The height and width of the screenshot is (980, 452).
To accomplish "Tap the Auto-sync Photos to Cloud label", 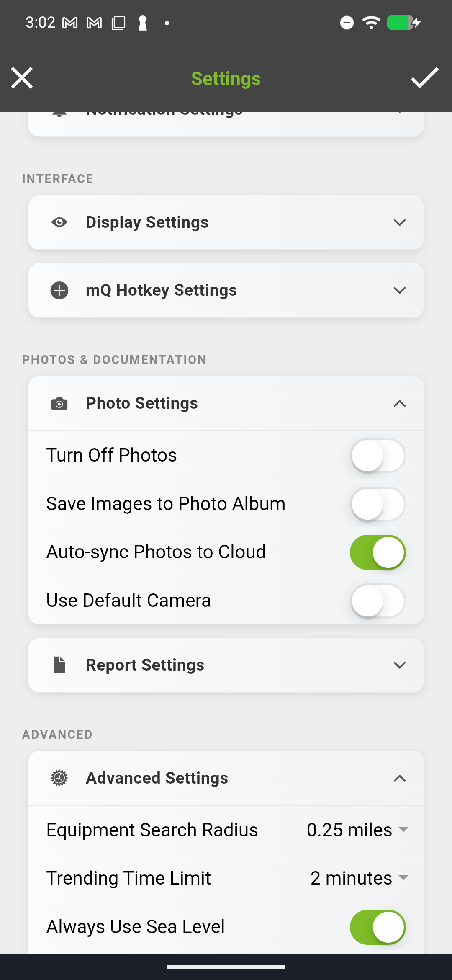I will coord(156,552).
